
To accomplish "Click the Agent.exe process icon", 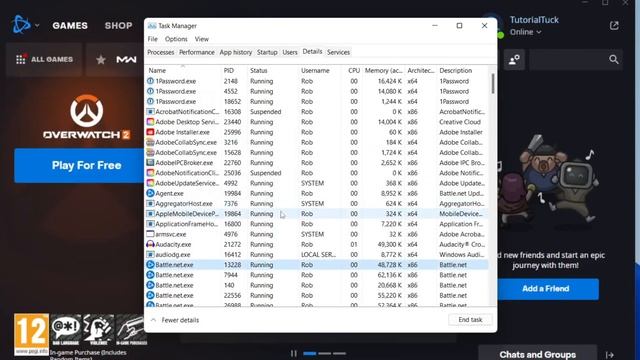I will tap(150, 193).
